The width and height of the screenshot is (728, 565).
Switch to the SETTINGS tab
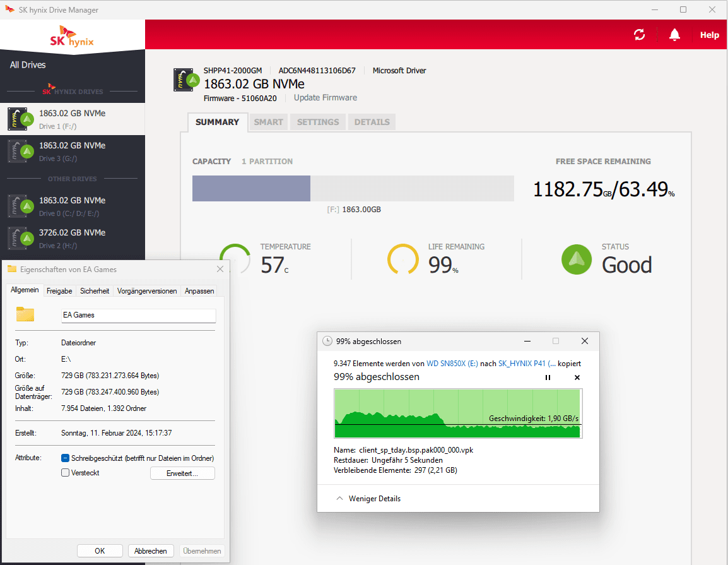(318, 122)
